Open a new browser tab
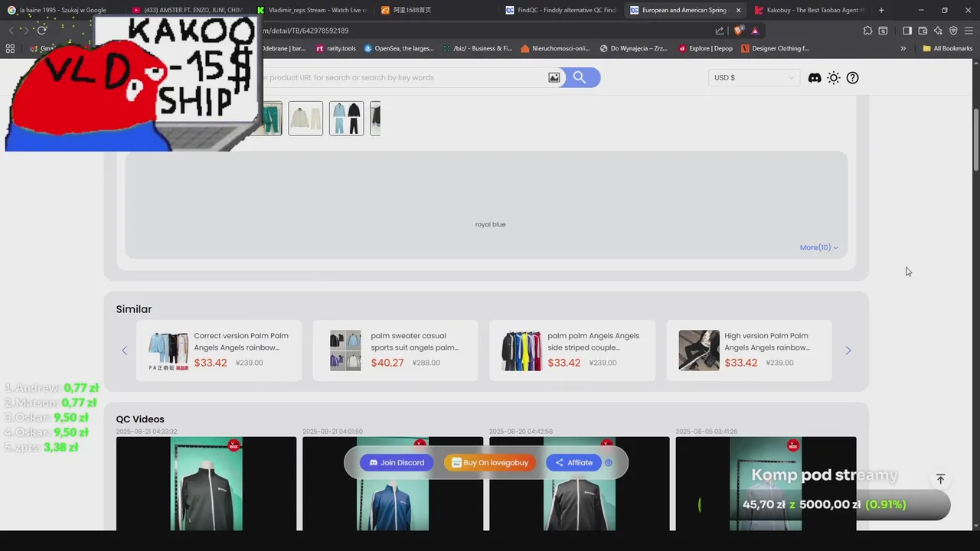 point(881,10)
